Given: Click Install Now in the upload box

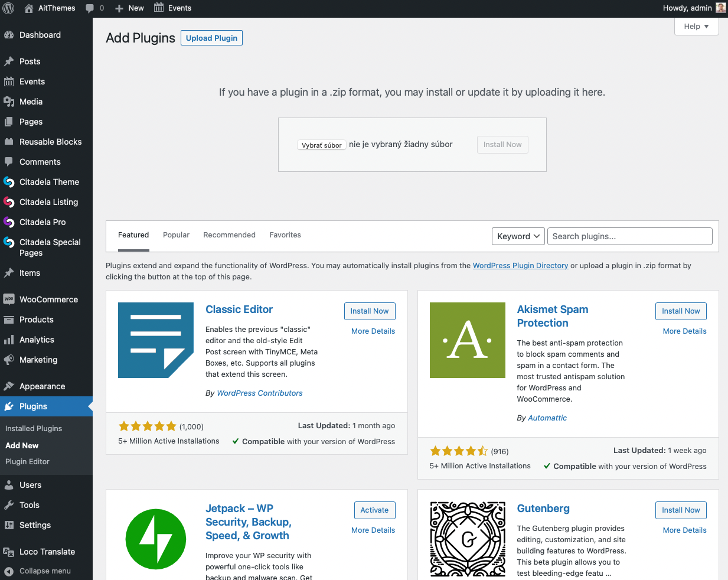Looking at the screenshot, I should (502, 145).
